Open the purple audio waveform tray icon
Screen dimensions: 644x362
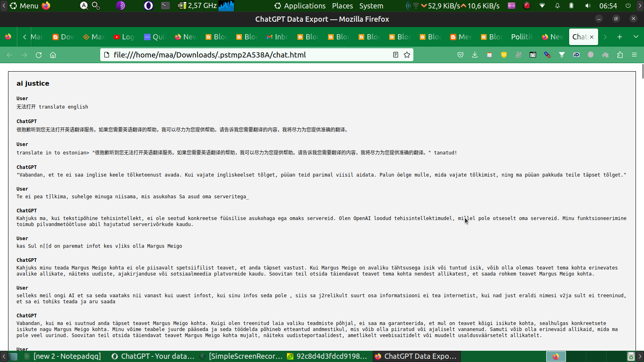(x=512, y=6)
